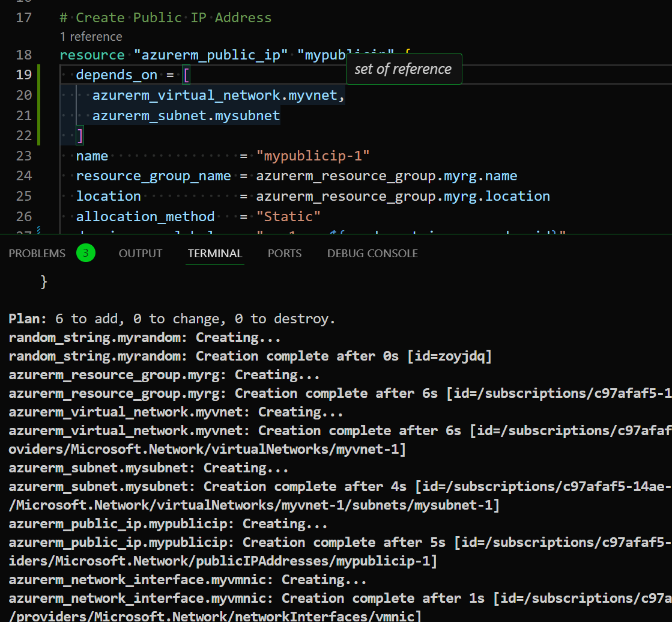Switch to the DEBUG CONSOLE tab
The height and width of the screenshot is (622, 672).
pyautogui.click(x=372, y=254)
